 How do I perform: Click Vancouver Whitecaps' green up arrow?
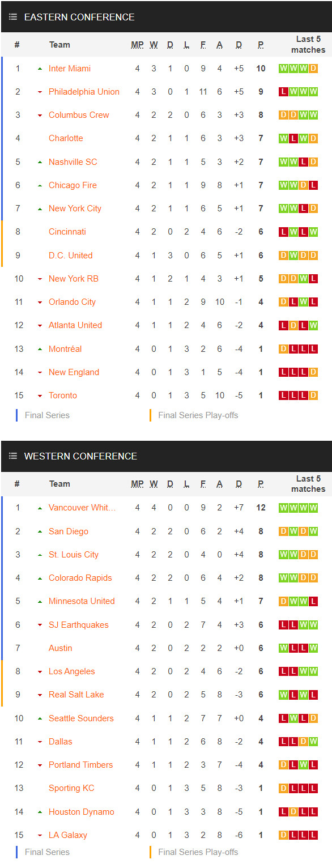click(40, 508)
